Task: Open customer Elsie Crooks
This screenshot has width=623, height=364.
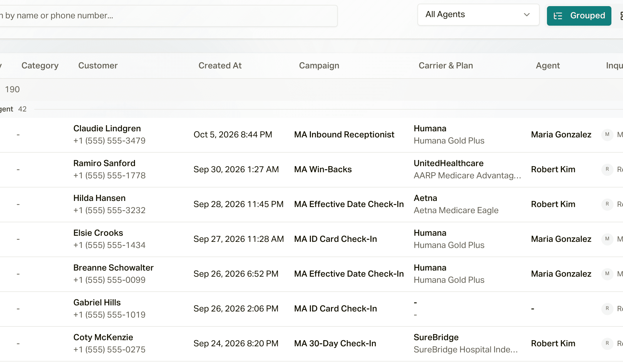Action: click(98, 233)
